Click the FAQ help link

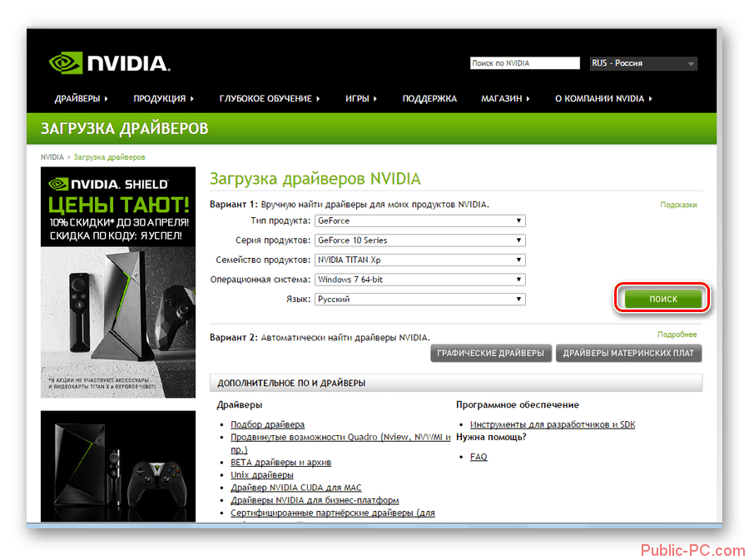point(479,457)
